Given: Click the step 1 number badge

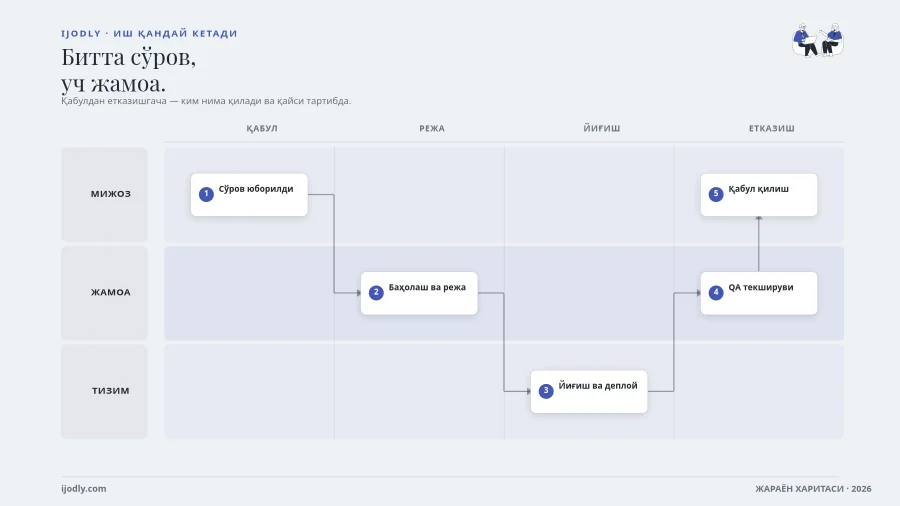Looking at the screenshot, I should (x=206, y=194).
